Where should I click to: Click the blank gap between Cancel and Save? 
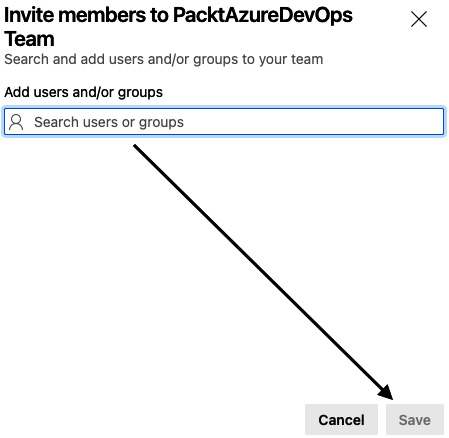382,419
